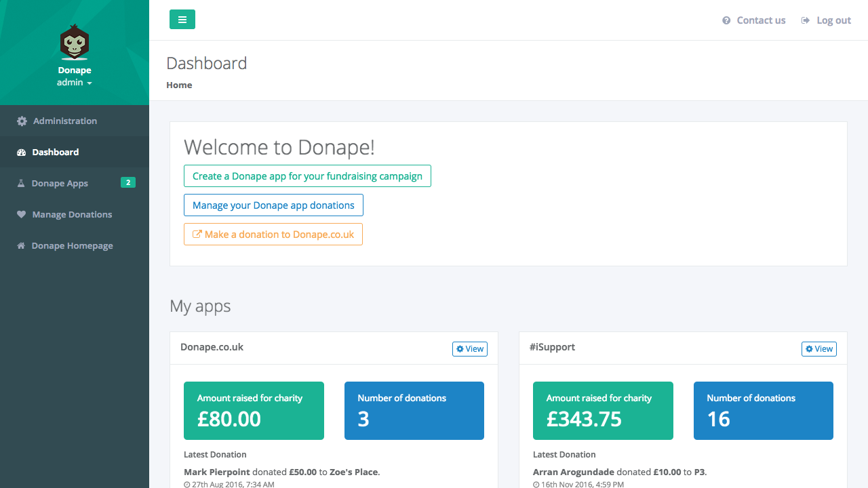Click the 16 donations count tile

pyautogui.click(x=764, y=411)
